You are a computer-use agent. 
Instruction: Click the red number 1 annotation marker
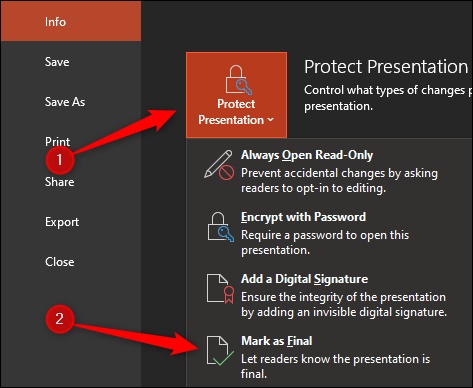point(60,160)
